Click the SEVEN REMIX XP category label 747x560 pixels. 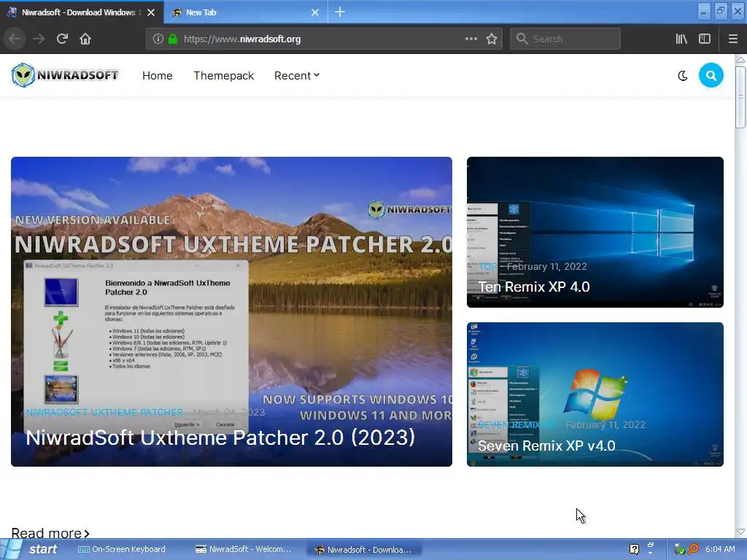coord(516,425)
